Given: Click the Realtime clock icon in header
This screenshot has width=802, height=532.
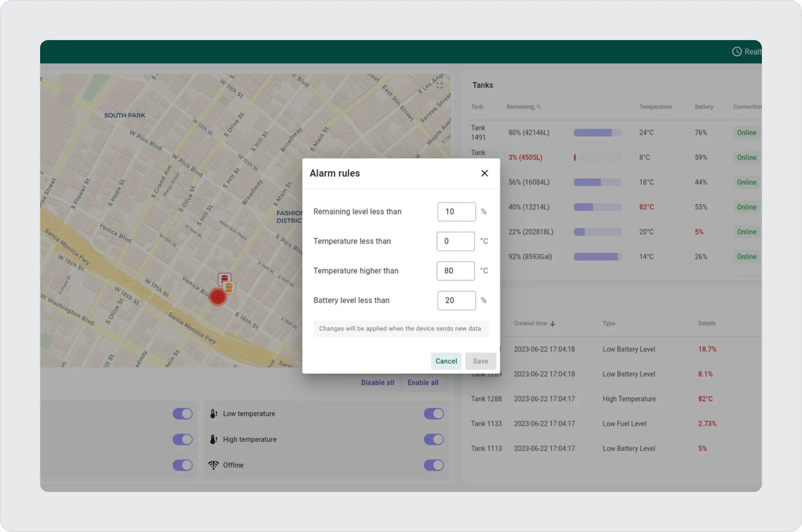Looking at the screenshot, I should point(737,51).
